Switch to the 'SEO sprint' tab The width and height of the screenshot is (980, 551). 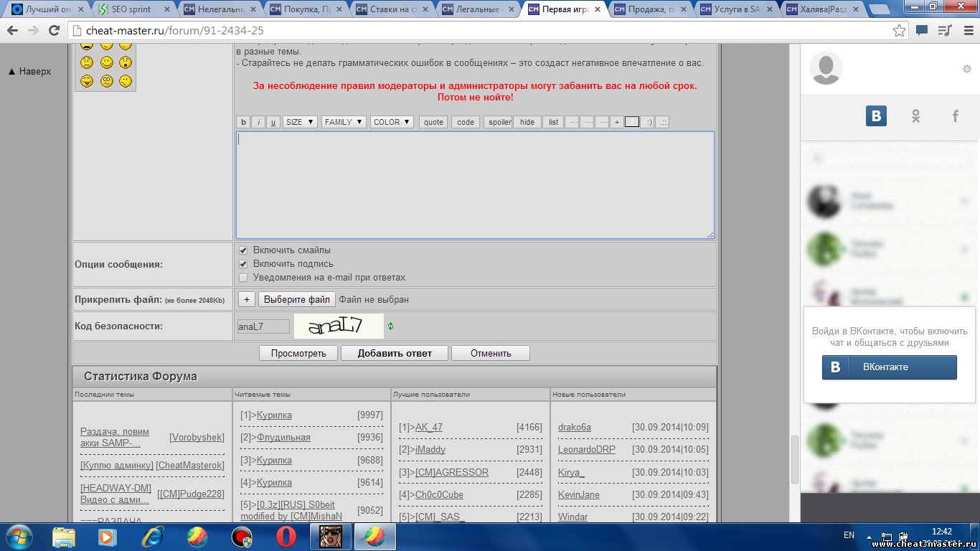click(132, 9)
